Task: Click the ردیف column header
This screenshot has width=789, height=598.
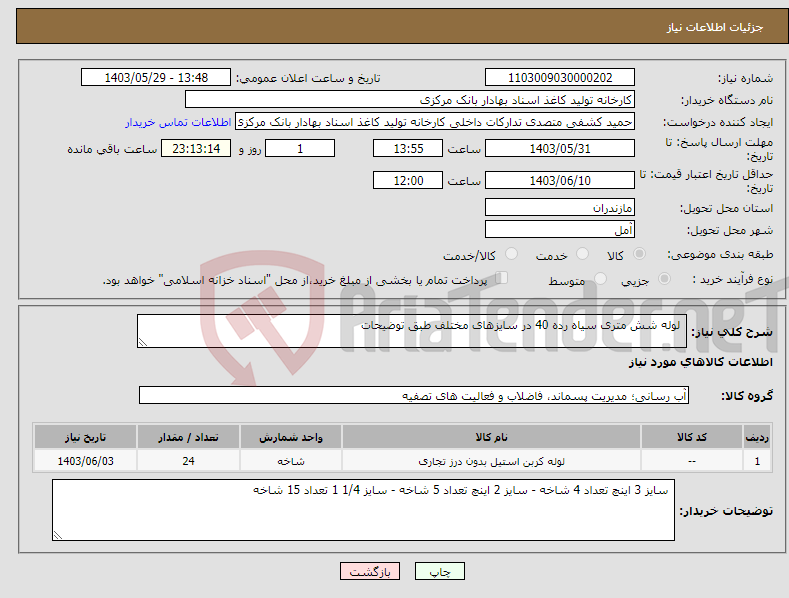Action: point(757,437)
